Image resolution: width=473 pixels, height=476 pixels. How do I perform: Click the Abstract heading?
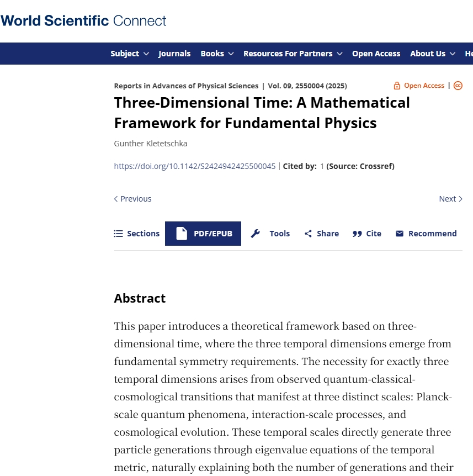point(140,298)
